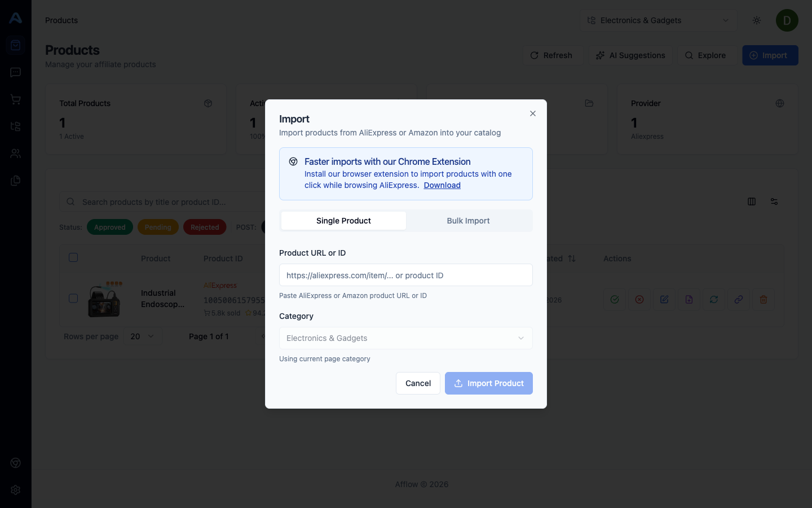The image size is (812, 508).
Task: Cancel the Import dialog
Action: (418, 383)
